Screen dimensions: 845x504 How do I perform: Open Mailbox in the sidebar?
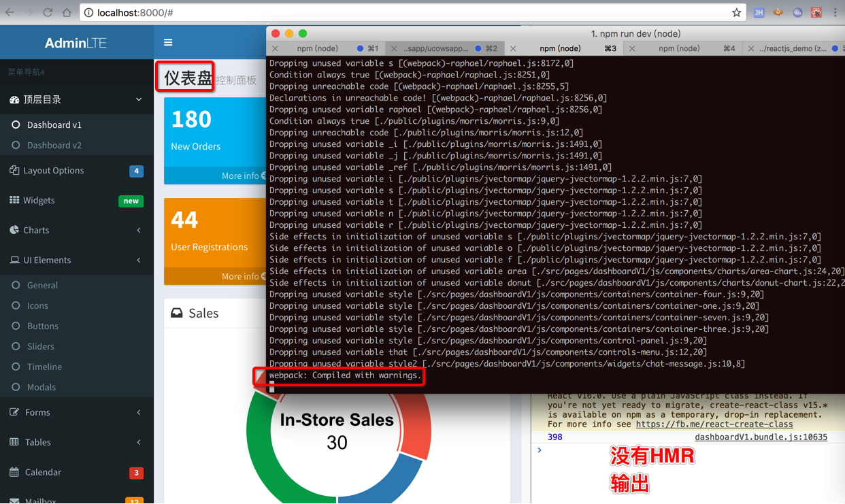pyautogui.click(x=41, y=500)
